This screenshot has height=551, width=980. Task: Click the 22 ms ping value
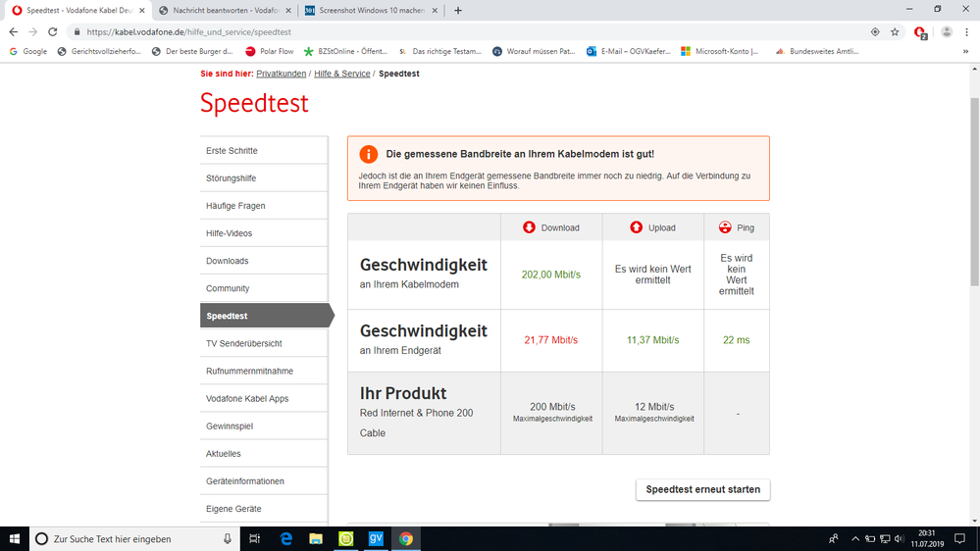737,340
